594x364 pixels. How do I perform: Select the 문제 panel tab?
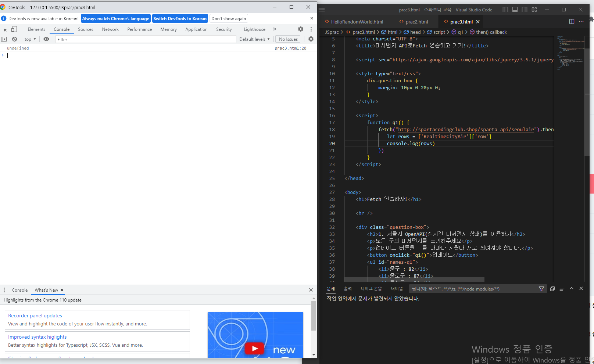(x=331, y=289)
